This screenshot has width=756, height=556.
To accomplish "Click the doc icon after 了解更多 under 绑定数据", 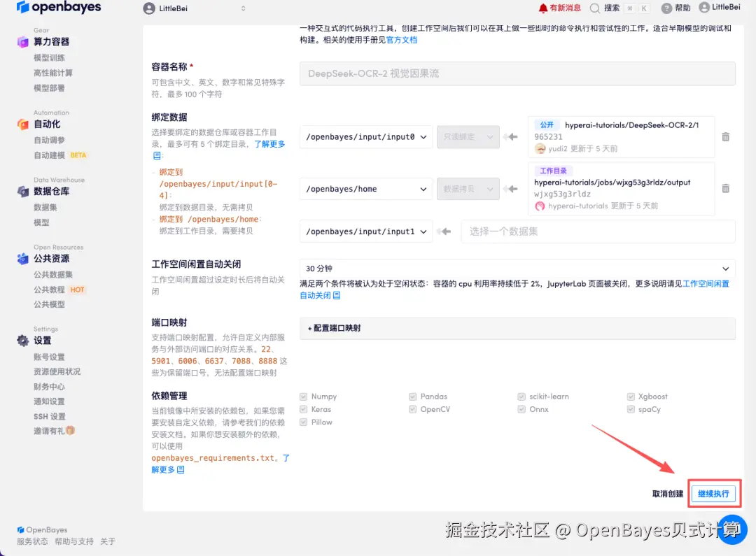I will [x=157, y=156].
